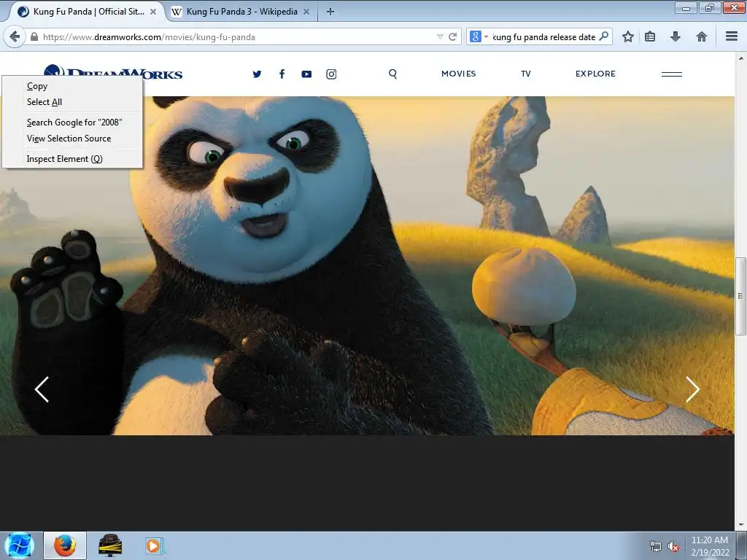Click the padlock site identity icon
The height and width of the screenshot is (560, 747).
(x=34, y=36)
